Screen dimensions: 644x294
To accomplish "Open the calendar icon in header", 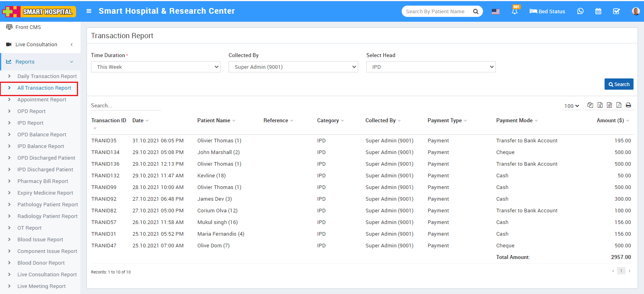I will click(598, 11).
